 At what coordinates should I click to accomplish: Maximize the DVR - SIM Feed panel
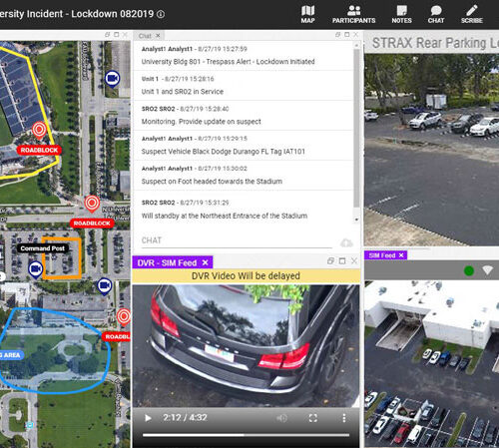[342, 261]
